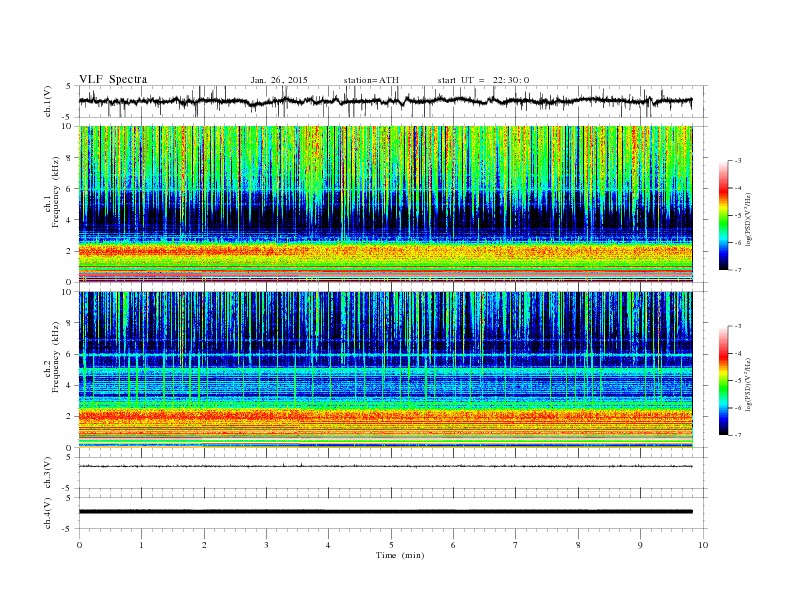Image resolution: width=792 pixels, height=612 pixels.
Task: Click the ch.1 spectrogram panel
Action: 385,204
